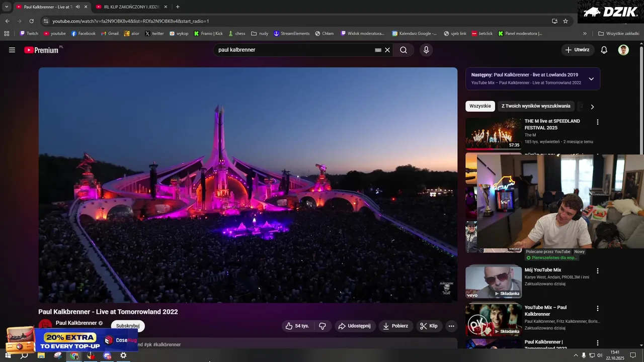The height and width of the screenshot is (362, 644).
Task: Click Pobierz download button
Action: 395,326
